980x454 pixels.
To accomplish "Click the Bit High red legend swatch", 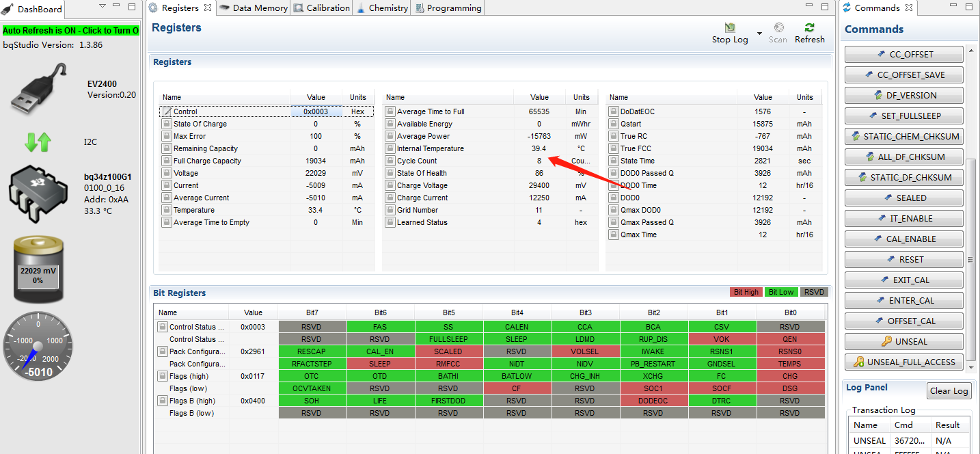I will (x=746, y=292).
